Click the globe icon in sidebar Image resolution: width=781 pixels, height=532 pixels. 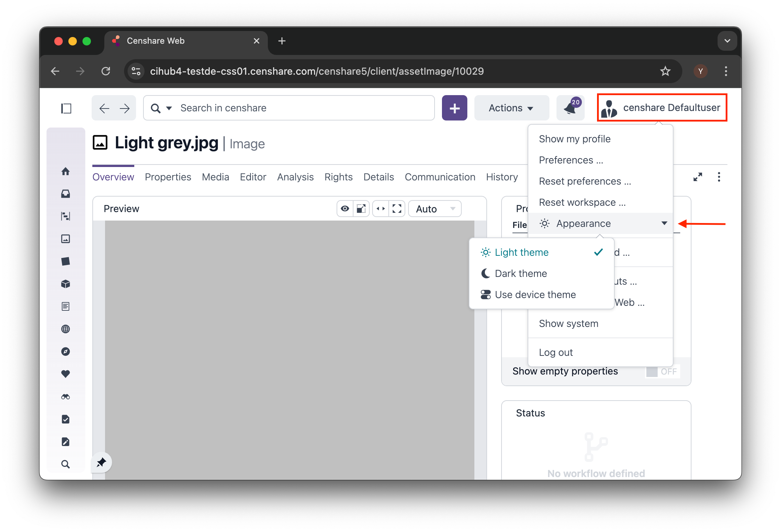pos(66,329)
